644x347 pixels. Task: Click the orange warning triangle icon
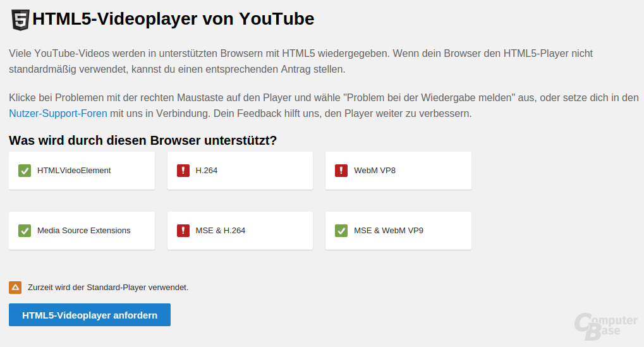tap(15, 288)
